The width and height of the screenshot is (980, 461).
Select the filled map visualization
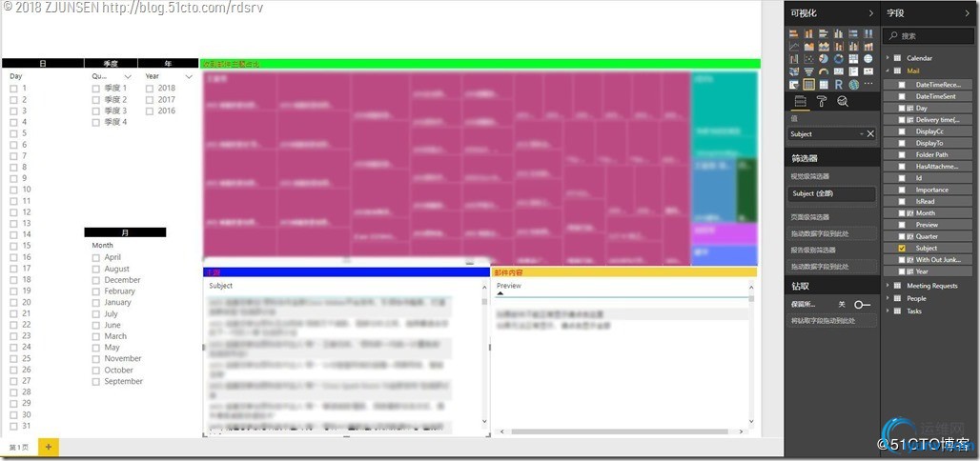point(794,71)
